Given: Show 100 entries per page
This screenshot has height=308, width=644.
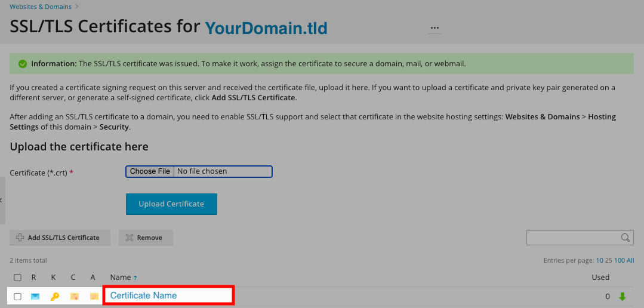Looking at the screenshot, I should click(x=619, y=261).
